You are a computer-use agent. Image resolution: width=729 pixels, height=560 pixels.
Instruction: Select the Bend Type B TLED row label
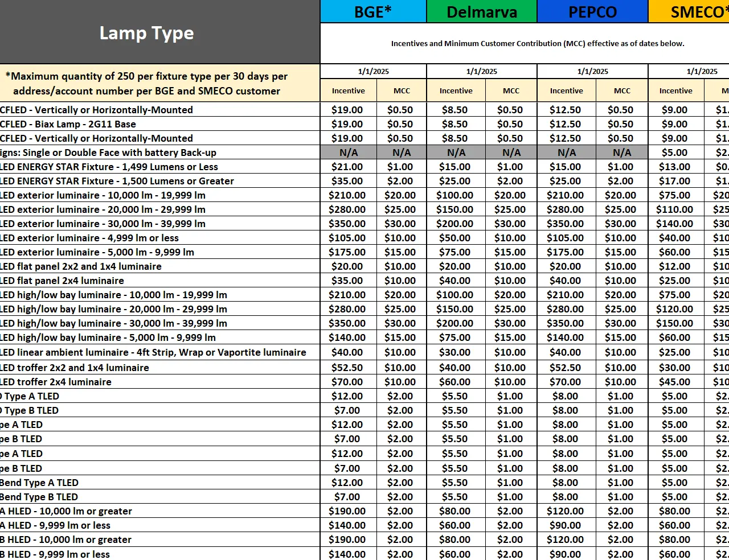(x=39, y=497)
